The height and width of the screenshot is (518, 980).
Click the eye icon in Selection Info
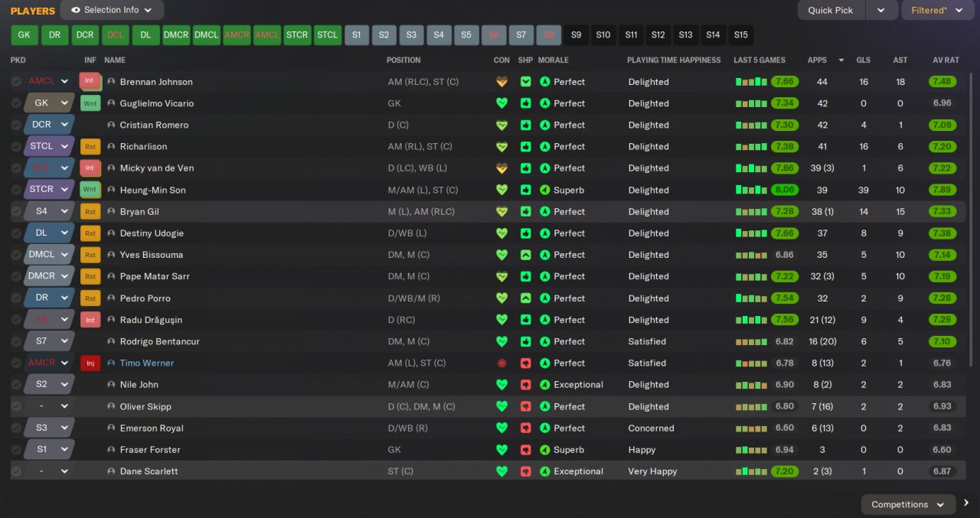tap(74, 10)
